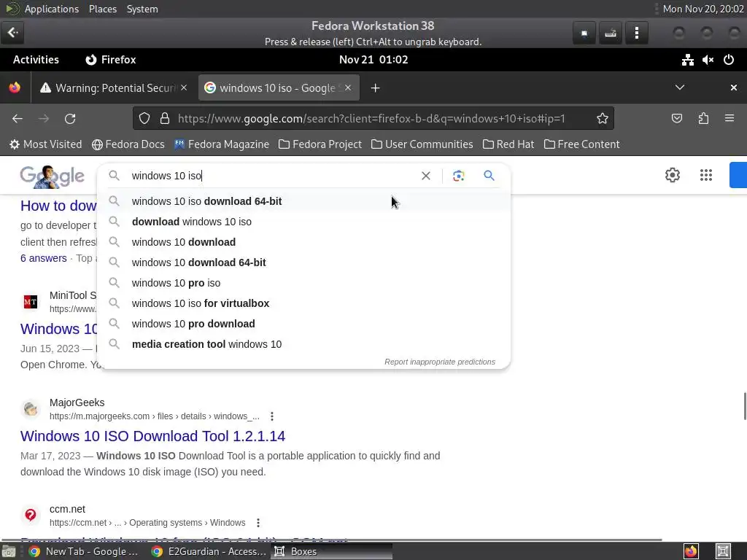This screenshot has width=747, height=560.
Task: Open Boxes keyboard shortcuts button
Action: pyautogui.click(x=611, y=34)
